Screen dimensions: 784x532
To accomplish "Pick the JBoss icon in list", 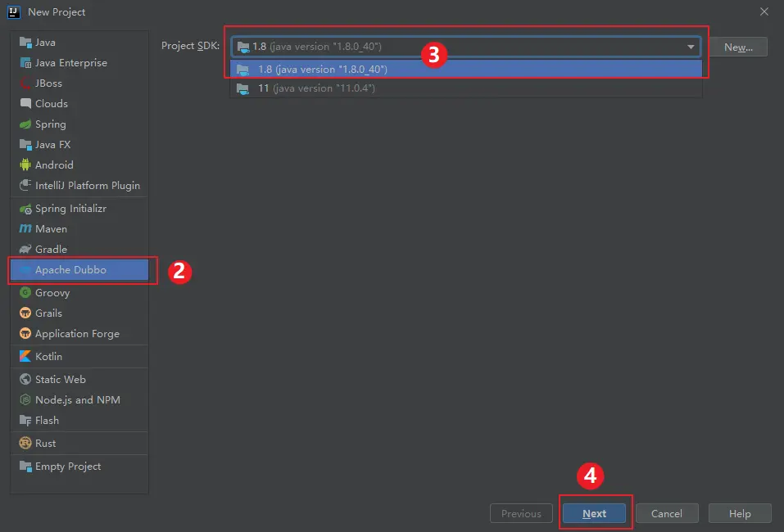I will pos(25,83).
